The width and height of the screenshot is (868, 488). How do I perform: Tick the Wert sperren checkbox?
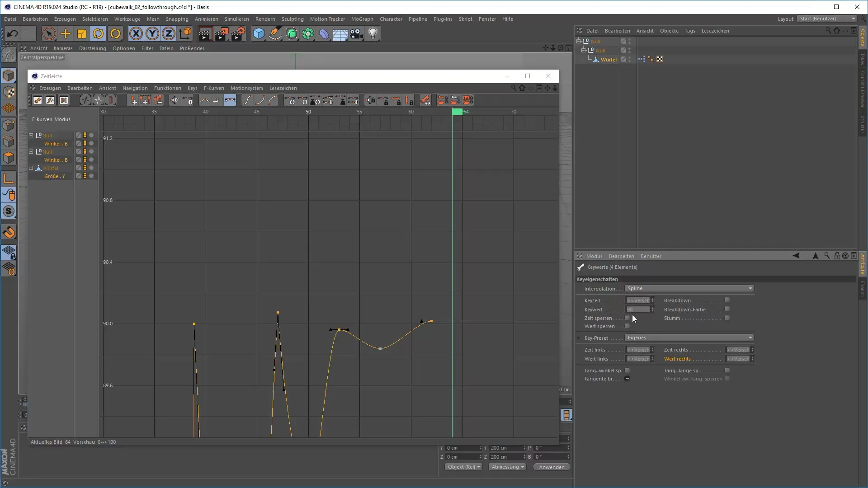click(627, 326)
